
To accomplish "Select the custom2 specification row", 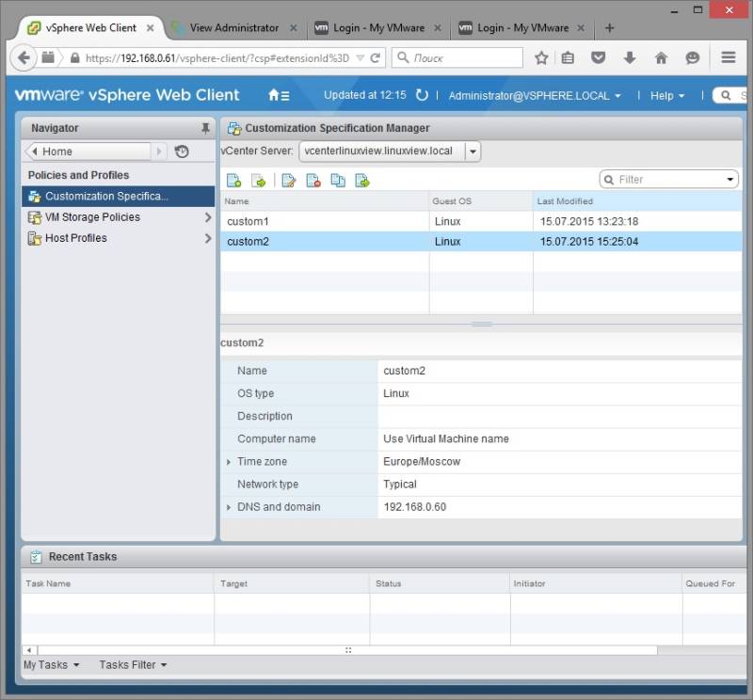I will [x=481, y=242].
